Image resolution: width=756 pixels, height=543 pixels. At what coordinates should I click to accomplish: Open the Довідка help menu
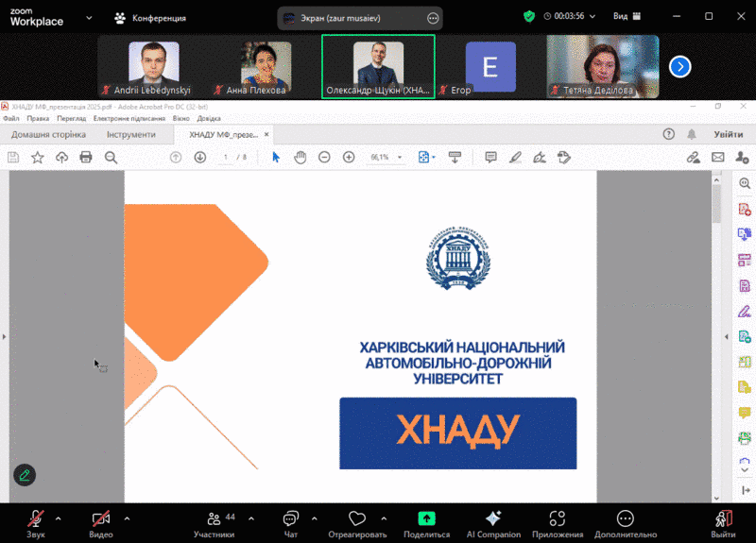(209, 119)
